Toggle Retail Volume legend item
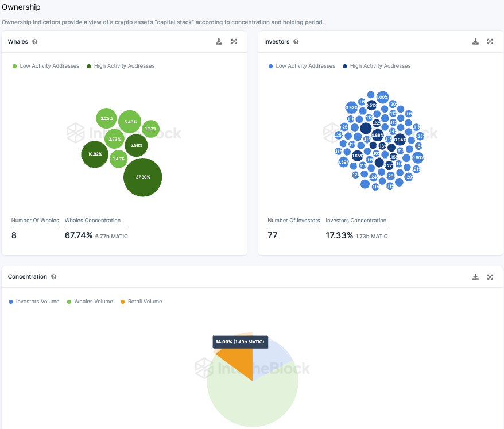Image resolution: width=504 pixels, height=429 pixels. [141, 302]
